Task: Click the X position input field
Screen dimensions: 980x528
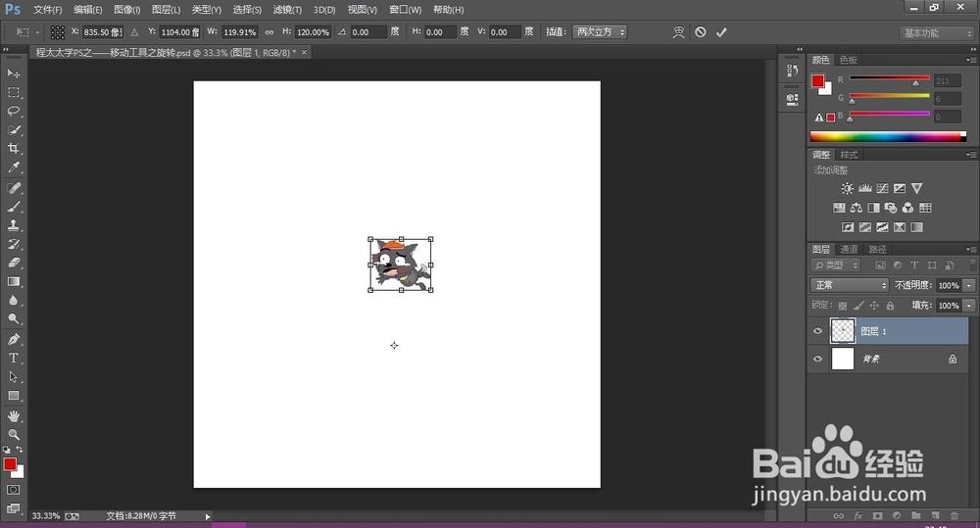Action: click(x=103, y=32)
